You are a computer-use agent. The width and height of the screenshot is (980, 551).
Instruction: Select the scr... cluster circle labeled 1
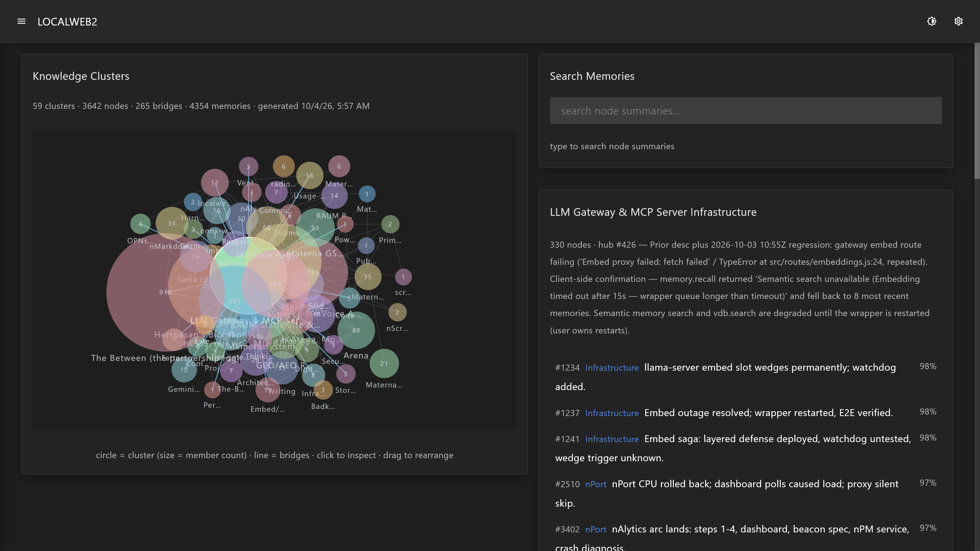point(403,277)
